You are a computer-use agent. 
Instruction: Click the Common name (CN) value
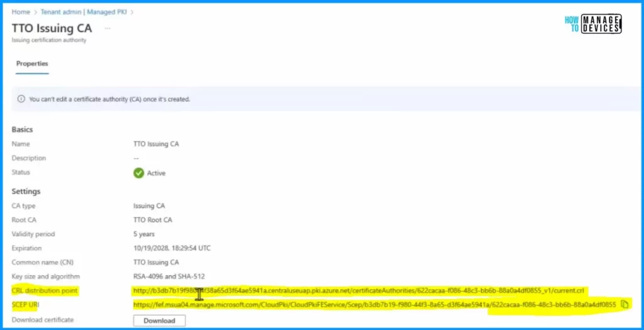(x=156, y=262)
